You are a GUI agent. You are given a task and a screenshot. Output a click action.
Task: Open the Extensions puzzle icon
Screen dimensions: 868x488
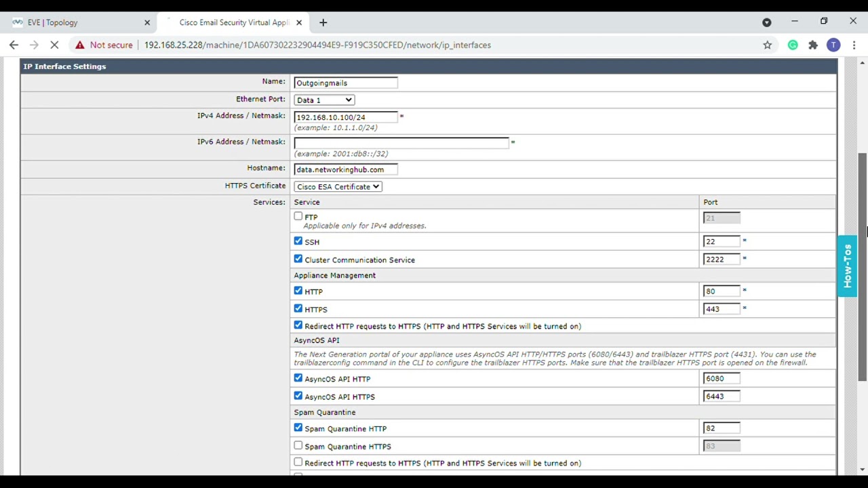click(x=813, y=45)
